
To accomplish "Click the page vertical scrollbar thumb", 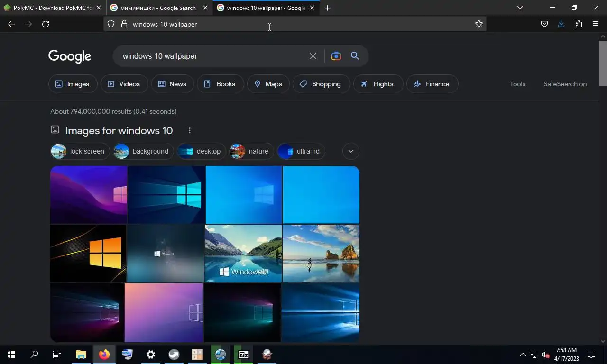I will tap(603, 63).
